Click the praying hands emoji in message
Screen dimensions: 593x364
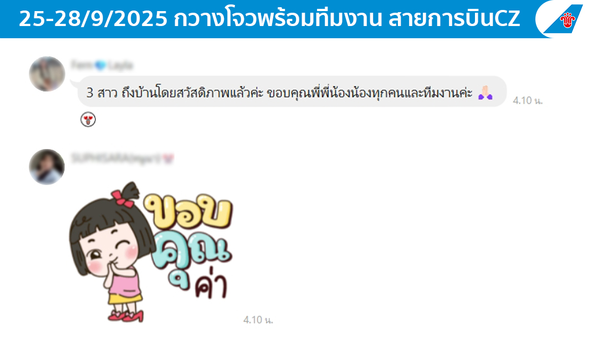pyautogui.click(x=485, y=93)
